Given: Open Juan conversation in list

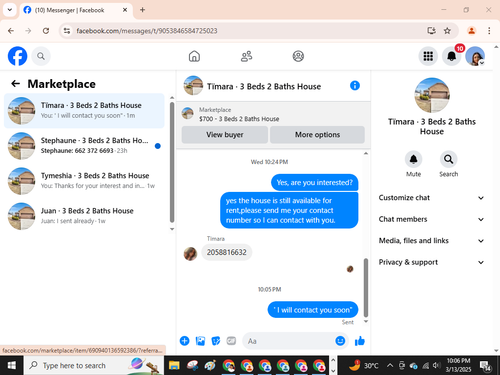Looking at the screenshot, I should pos(84,216).
